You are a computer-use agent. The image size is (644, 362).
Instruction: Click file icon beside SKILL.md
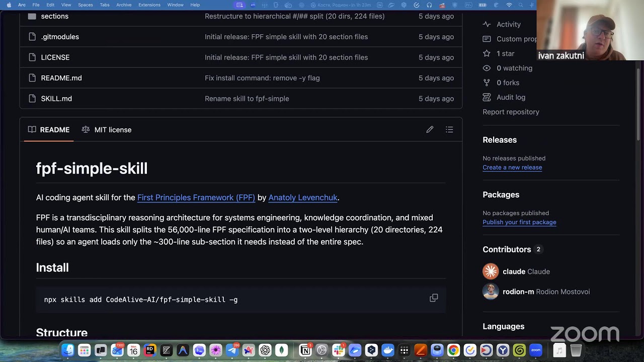pos(32,99)
